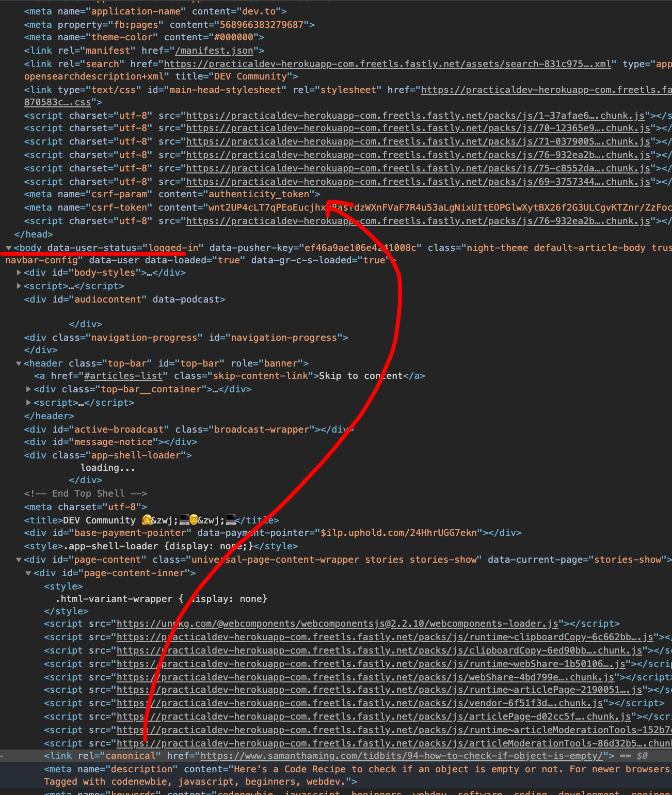The height and width of the screenshot is (795, 672).
Task: Select the app-shell-loader div line
Action: pos(108,455)
